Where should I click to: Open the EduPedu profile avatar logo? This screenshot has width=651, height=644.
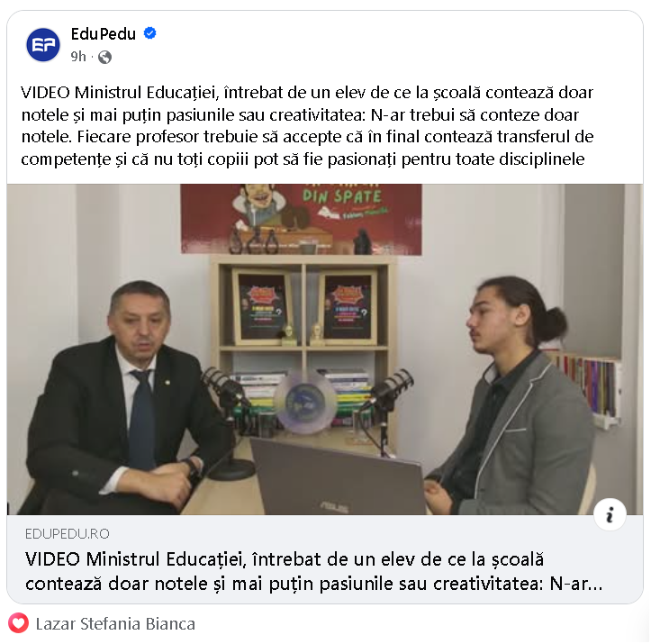point(43,45)
